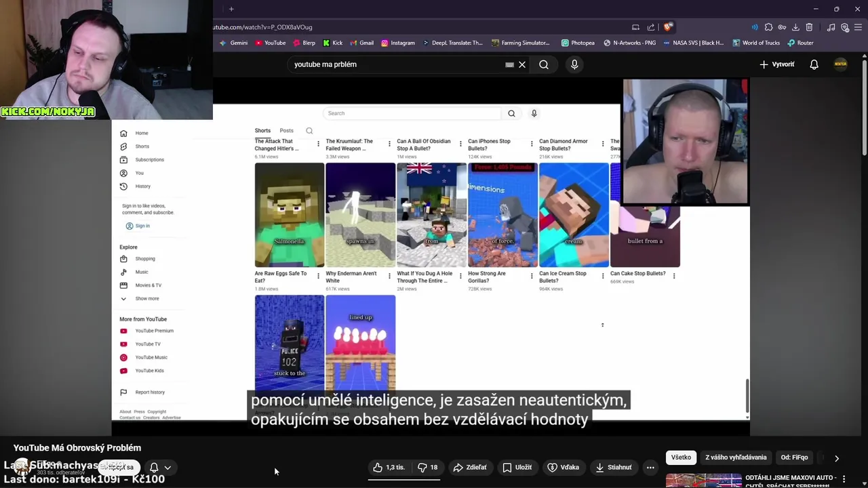Open the browser hamburger menu

tap(858, 27)
